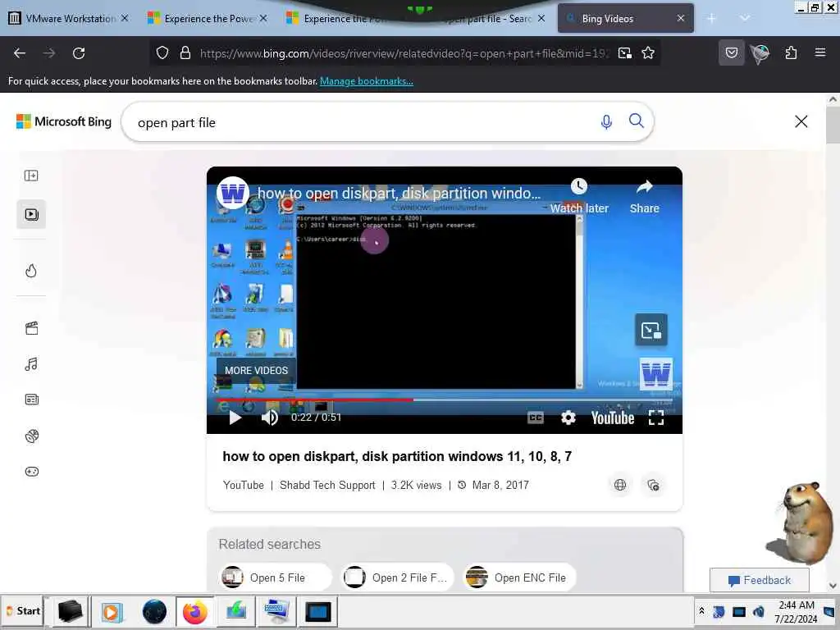Select 'Open 5 File' related search

pos(276,577)
